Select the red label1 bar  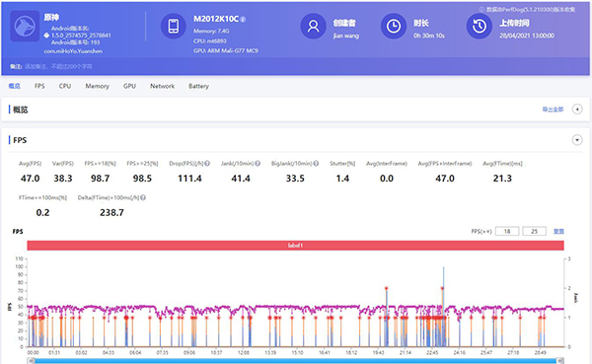click(295, 246)
